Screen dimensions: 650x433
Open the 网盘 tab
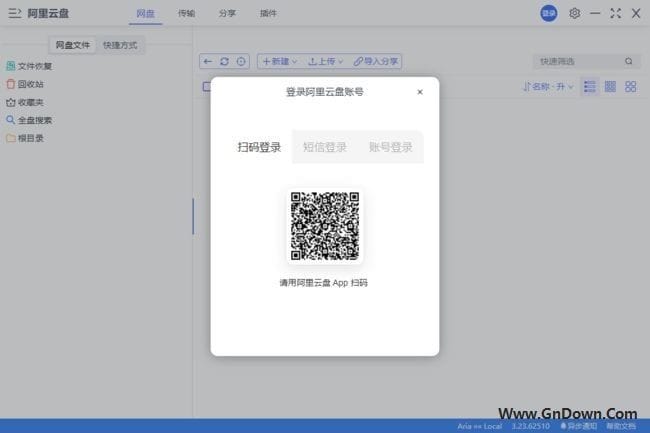pyautogui.click(x=145, y=13)
